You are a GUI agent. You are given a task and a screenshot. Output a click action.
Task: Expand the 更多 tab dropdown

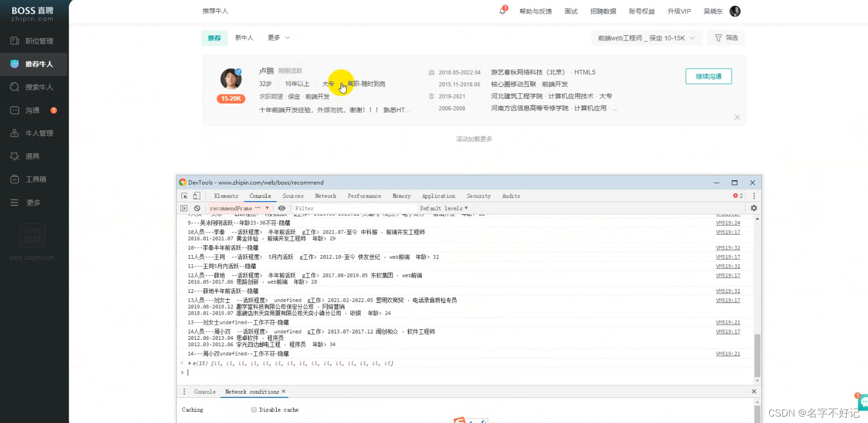tap(279, 38)
